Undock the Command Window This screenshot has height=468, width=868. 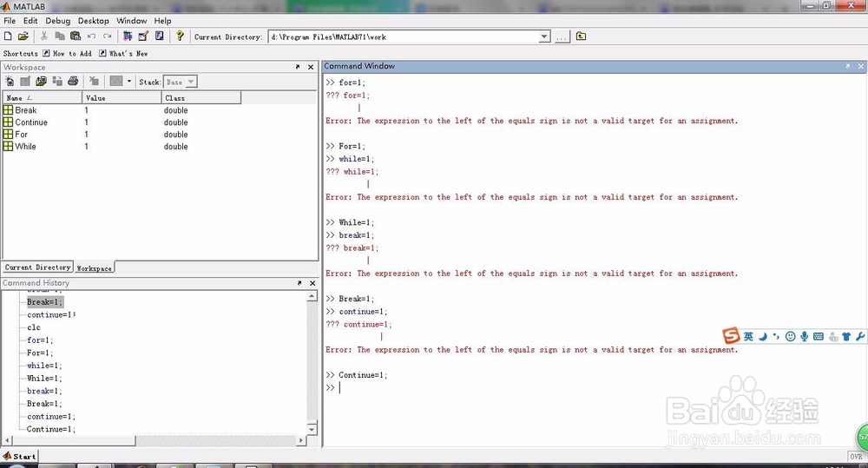point(847,66)
